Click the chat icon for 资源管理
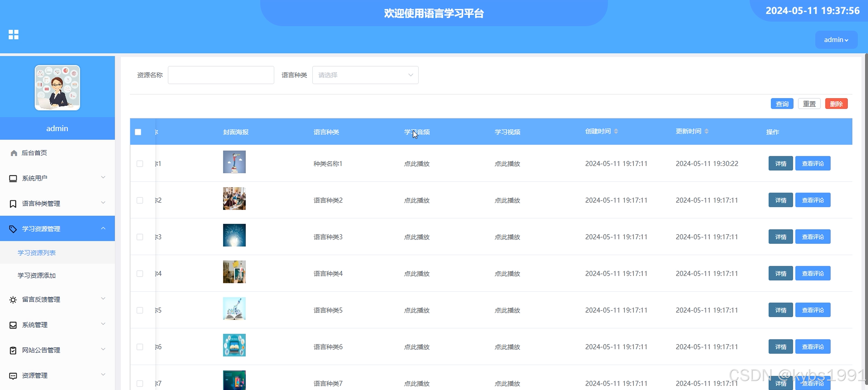 [x=13, y=376]
